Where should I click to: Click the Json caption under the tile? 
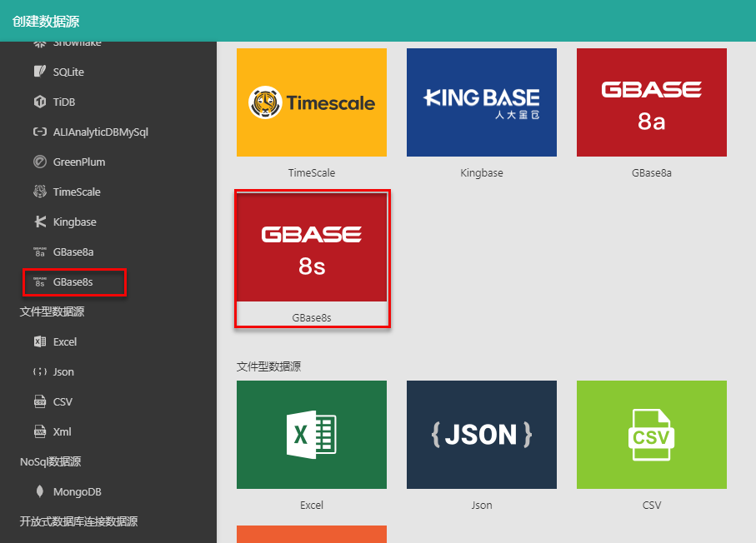click(482, 505)
